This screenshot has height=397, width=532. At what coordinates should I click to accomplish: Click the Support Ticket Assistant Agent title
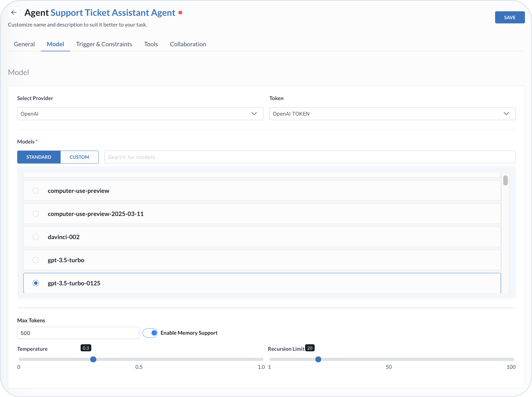(113, 13)
